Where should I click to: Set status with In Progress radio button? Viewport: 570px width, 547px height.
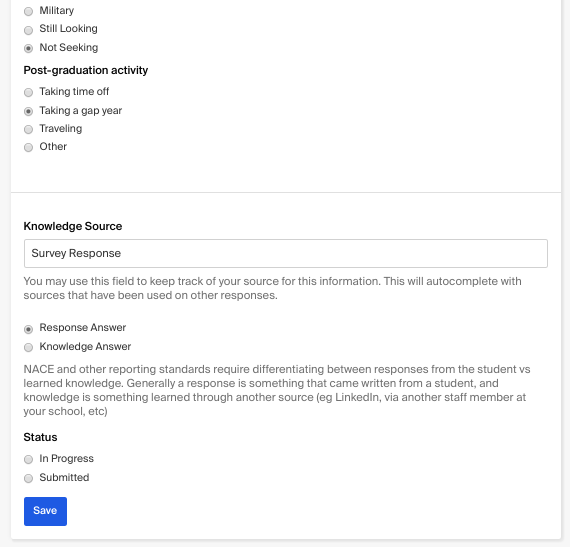click(28, 459)
